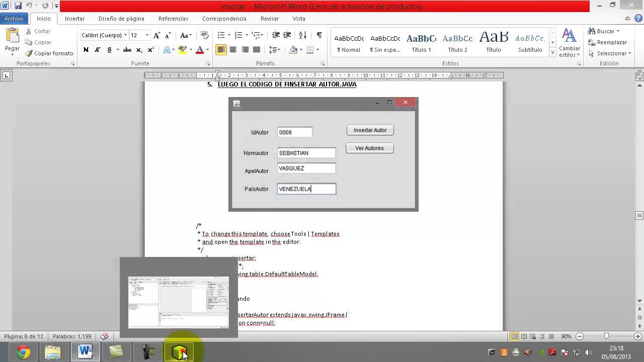Switch to the Diseño de página tab
Image resolution: width=644 pixels, height=362 pixels.
[x=121, y=19]
